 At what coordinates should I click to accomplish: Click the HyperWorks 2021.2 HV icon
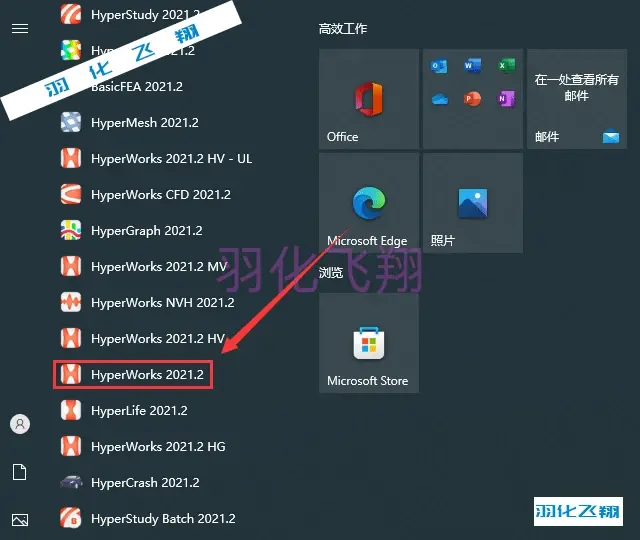click(71, 338)
